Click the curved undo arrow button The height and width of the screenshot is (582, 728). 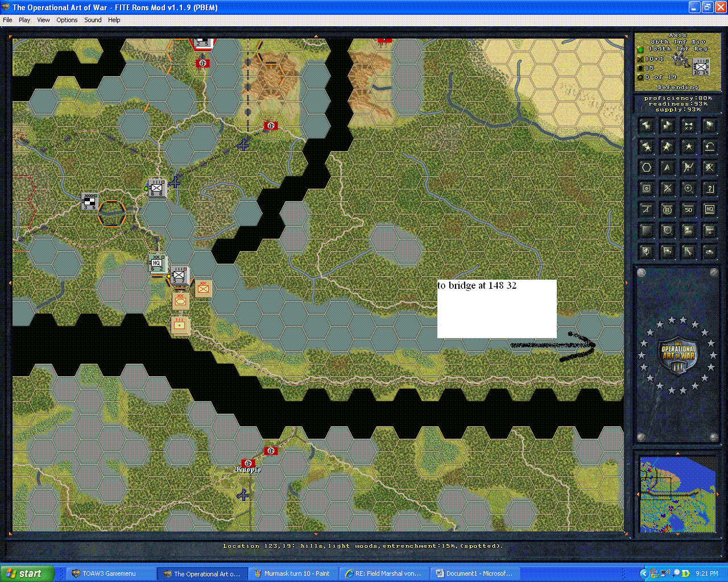tap(709, 147)
